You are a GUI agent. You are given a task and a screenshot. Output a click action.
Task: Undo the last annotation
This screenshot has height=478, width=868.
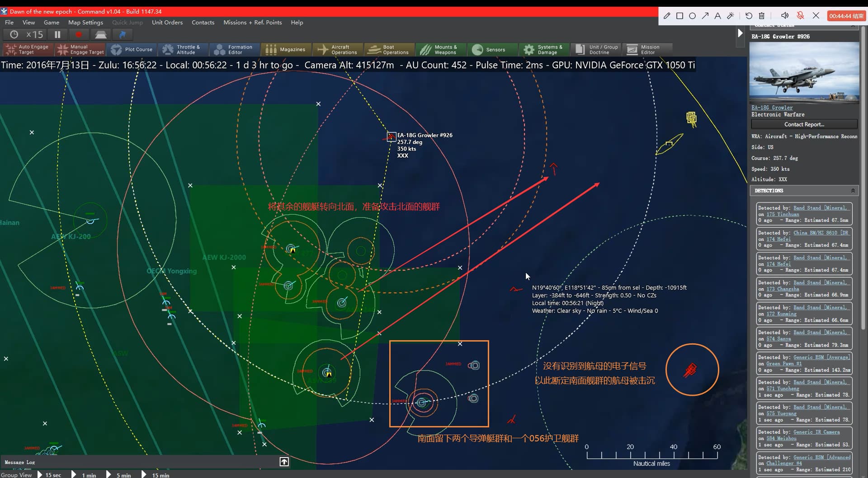pos(749,16)
